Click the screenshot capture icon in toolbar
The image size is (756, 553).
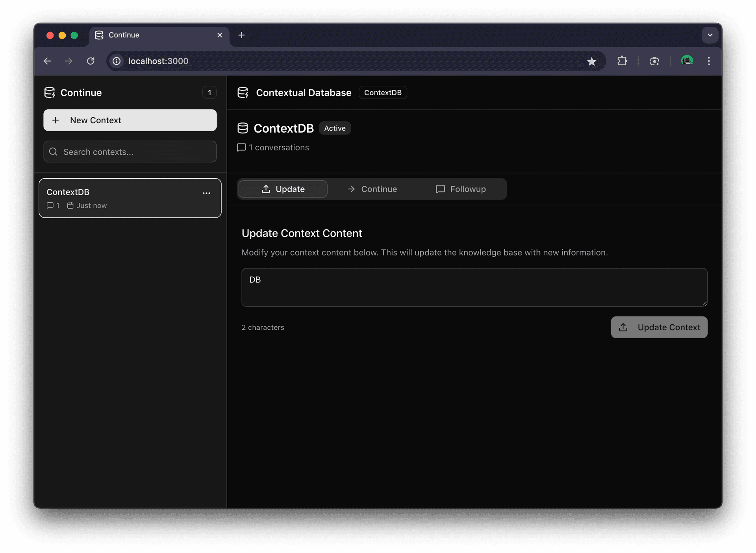pyautogui.click(x=654, y=61)
